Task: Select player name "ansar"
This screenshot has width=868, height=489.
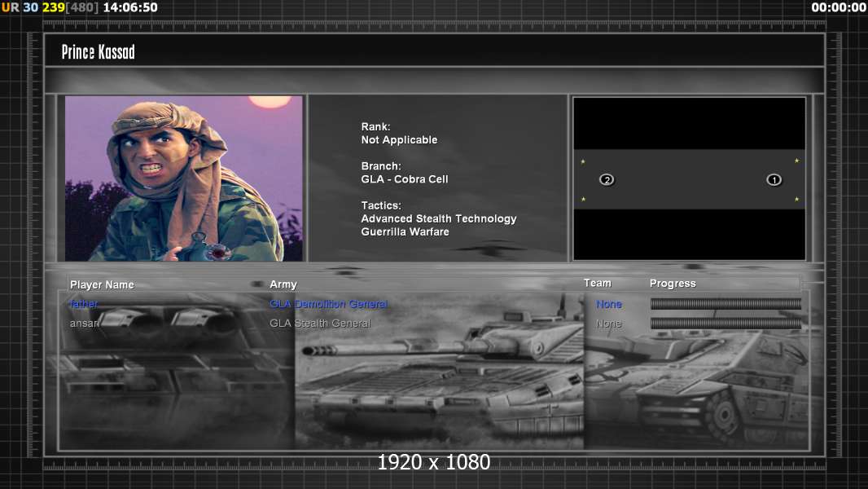Action: (84, 324)
